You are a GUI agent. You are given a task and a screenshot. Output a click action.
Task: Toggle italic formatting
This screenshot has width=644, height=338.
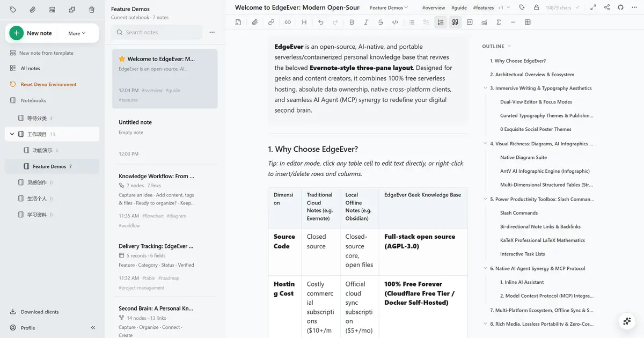click(366, 22)
